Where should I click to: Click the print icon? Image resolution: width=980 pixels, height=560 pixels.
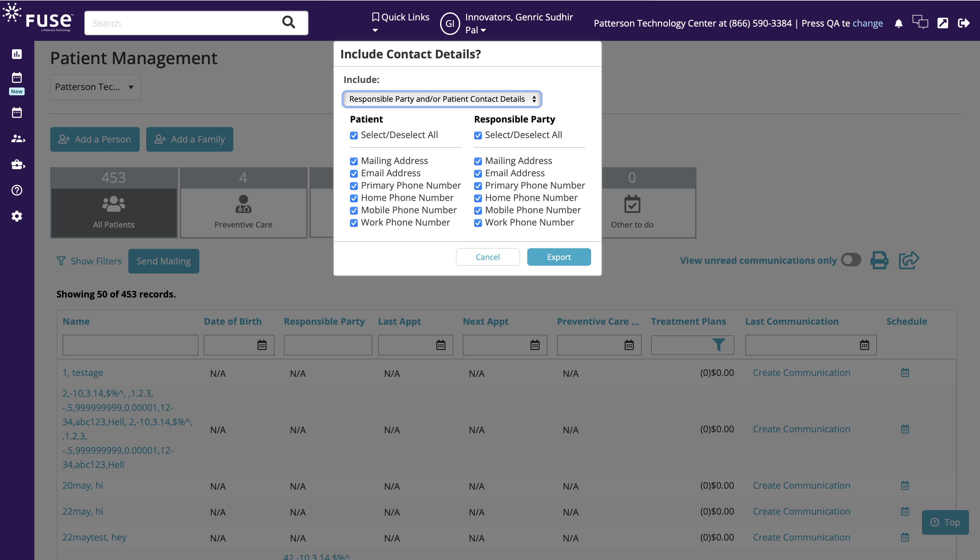pyautogui.click(x=879, y=260)
